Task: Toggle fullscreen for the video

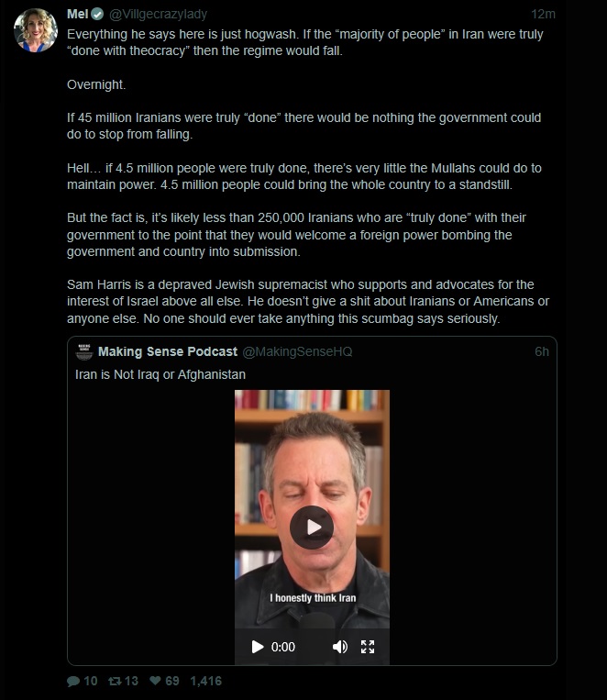Action: [x=368, y=647]
